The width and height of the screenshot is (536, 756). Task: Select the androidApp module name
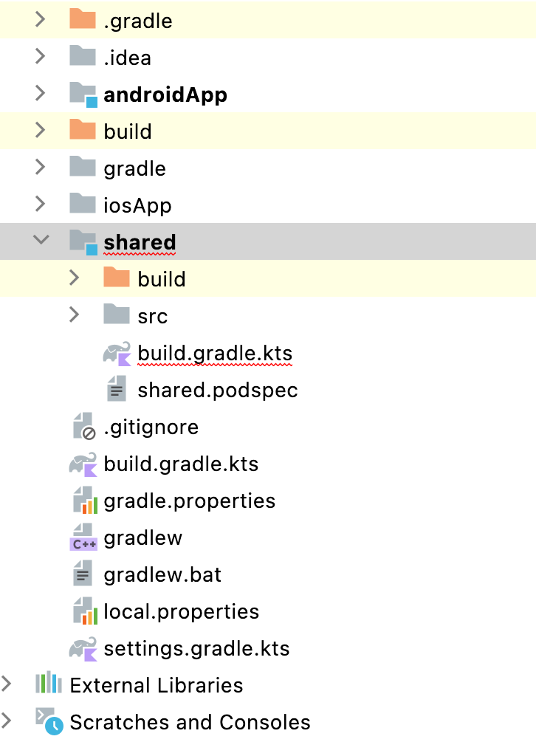(165, 95)
